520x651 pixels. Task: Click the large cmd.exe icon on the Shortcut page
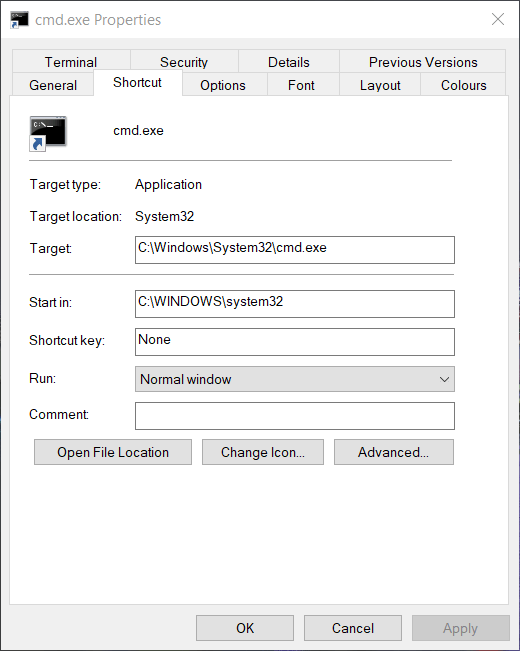pos(48,133)
